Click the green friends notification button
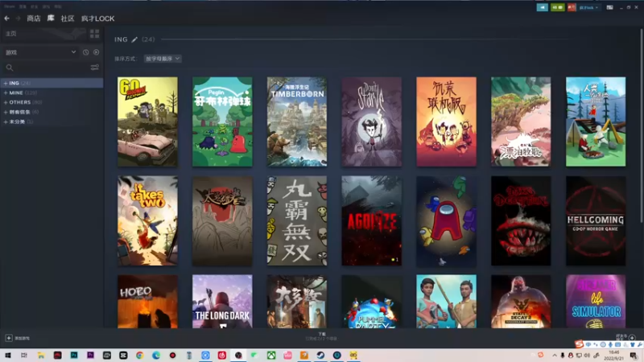 pos(557,7)
